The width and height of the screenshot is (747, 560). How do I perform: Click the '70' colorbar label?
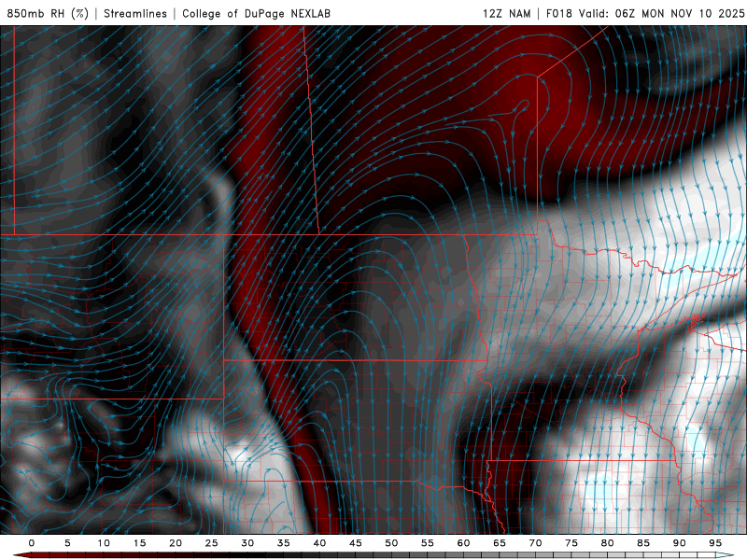pos(535,543)
